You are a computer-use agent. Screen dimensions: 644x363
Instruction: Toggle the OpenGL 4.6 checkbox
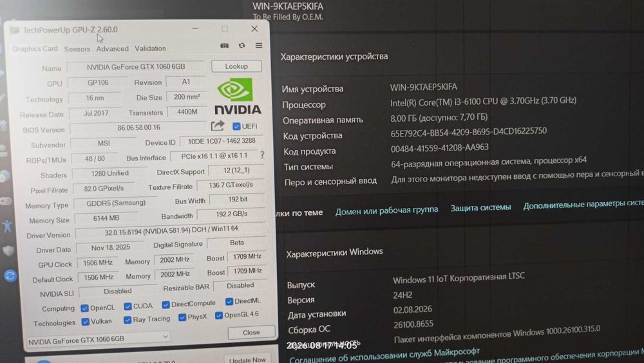[218, 315]
